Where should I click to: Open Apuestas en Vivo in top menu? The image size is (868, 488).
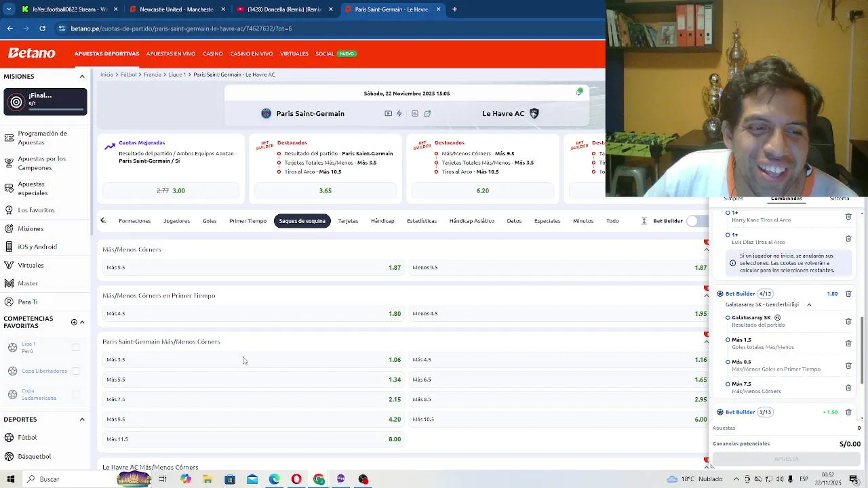point(171,54)
